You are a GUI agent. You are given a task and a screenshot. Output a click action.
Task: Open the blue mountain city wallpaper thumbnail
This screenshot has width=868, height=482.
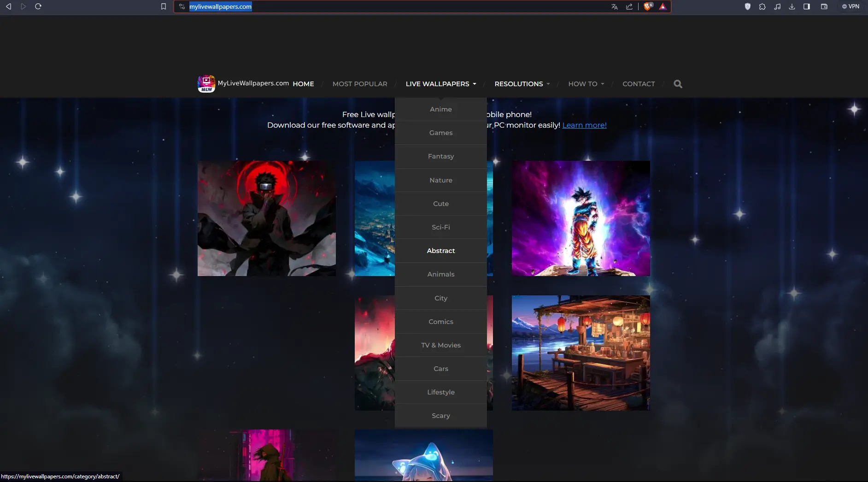click(375, 218)
